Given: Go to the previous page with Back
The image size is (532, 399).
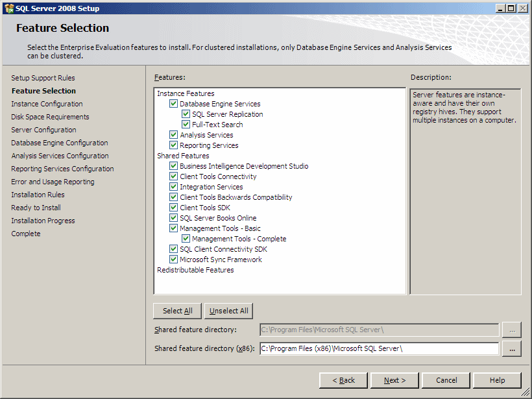Looking at the screenshot, I should click(x=343, y=380).
